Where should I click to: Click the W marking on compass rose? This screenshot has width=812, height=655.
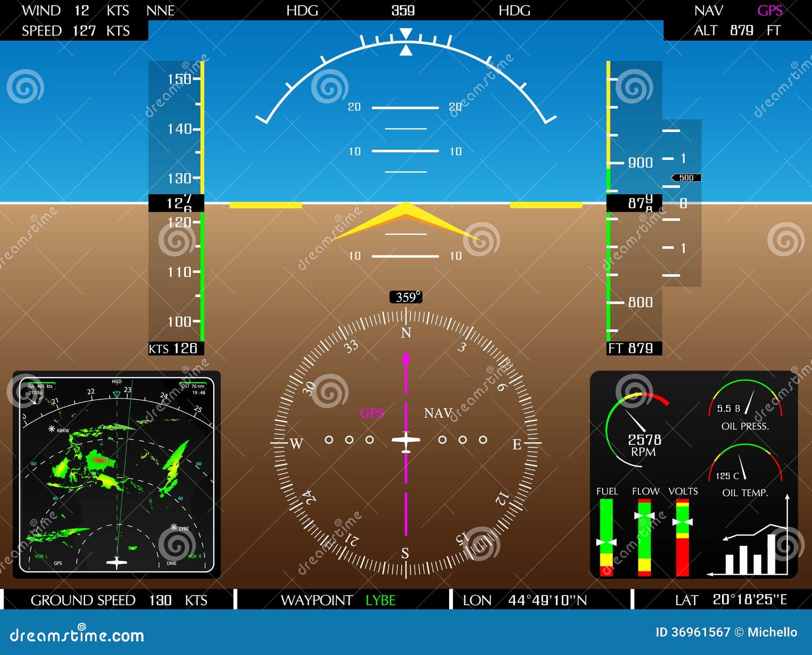click(296, 444)
